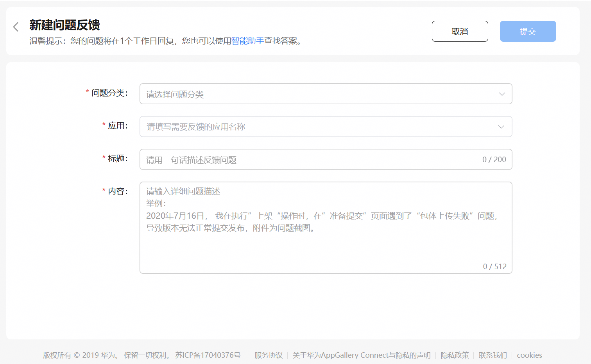Open the 隐私政策 footer link
Screen dimensions: 591x364
pos(455,355)
